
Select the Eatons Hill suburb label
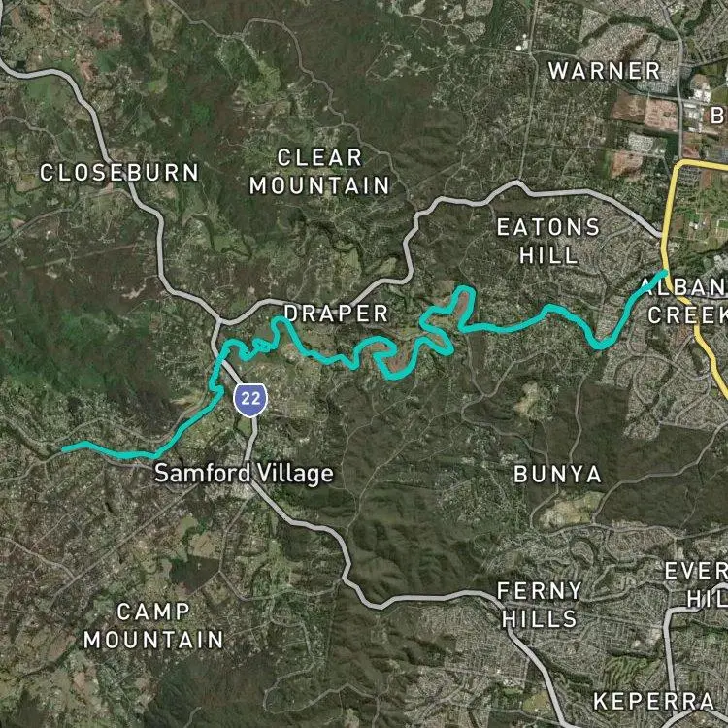tap(548, 242)
